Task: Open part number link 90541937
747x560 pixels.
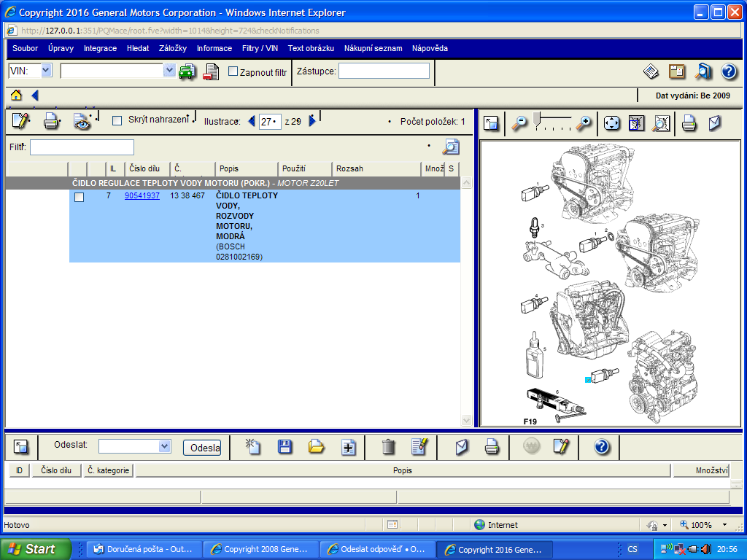Action: point(142,196)
